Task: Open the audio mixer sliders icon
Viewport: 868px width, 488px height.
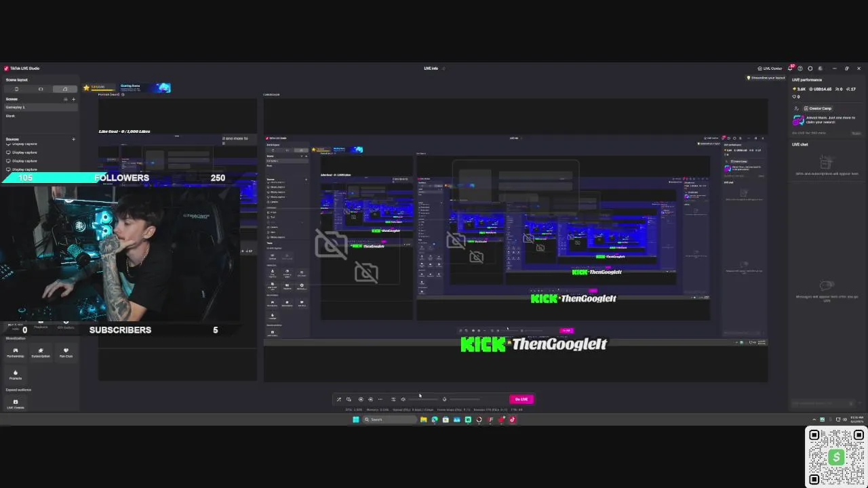Action: [393, 399]
